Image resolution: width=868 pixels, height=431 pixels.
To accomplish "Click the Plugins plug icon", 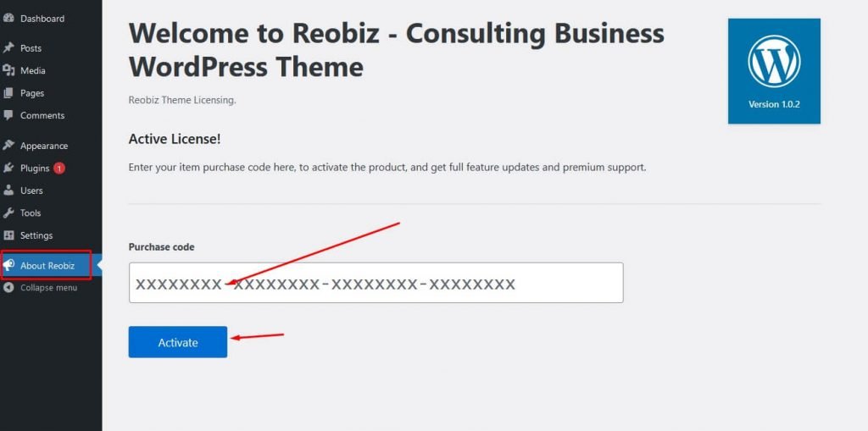I will coord(8,168).
